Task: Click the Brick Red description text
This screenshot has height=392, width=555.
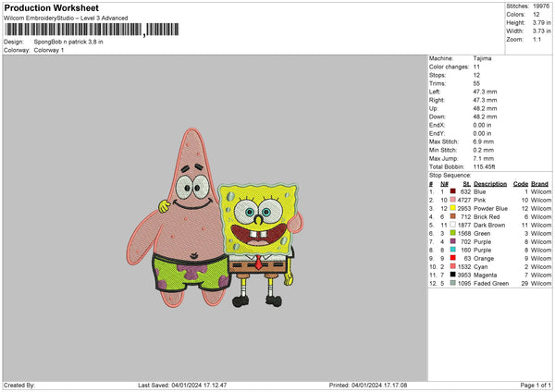Action: point(487,216)
